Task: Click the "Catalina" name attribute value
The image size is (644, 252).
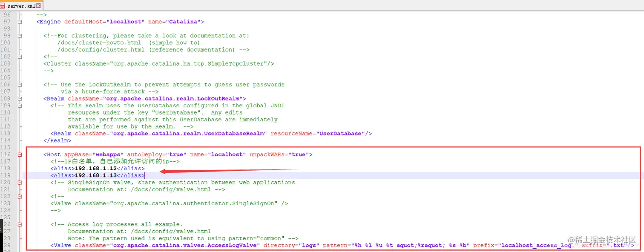Action: [183, 22]
